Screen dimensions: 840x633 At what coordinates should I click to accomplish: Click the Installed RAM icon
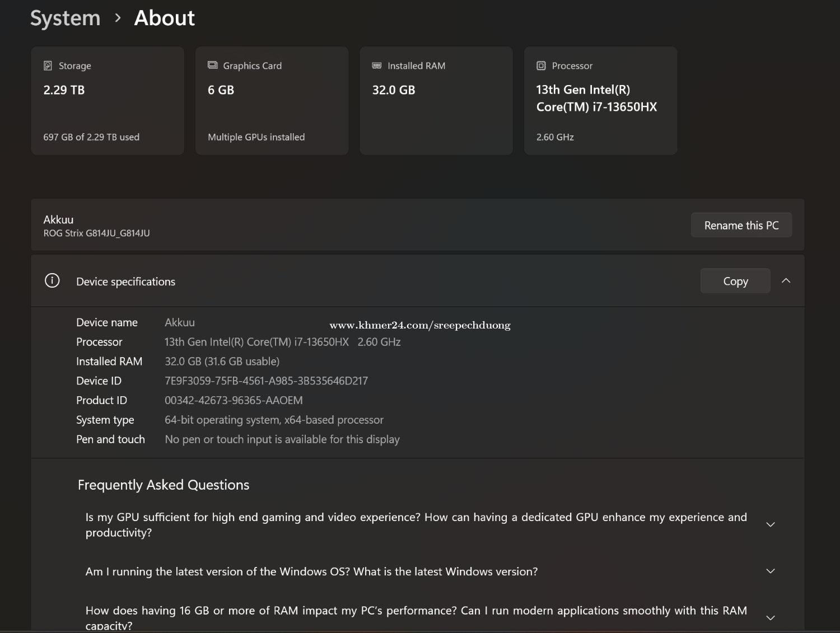click(377, 65)
